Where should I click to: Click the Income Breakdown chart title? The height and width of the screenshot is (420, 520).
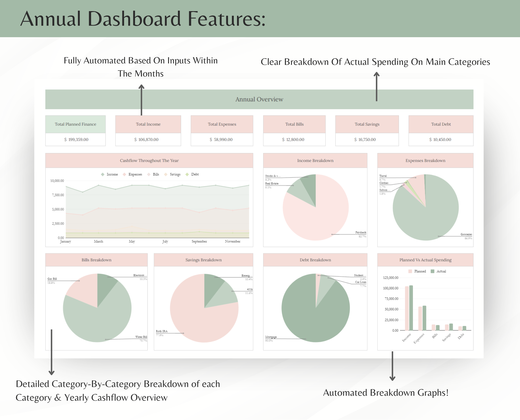pos(315,160)
